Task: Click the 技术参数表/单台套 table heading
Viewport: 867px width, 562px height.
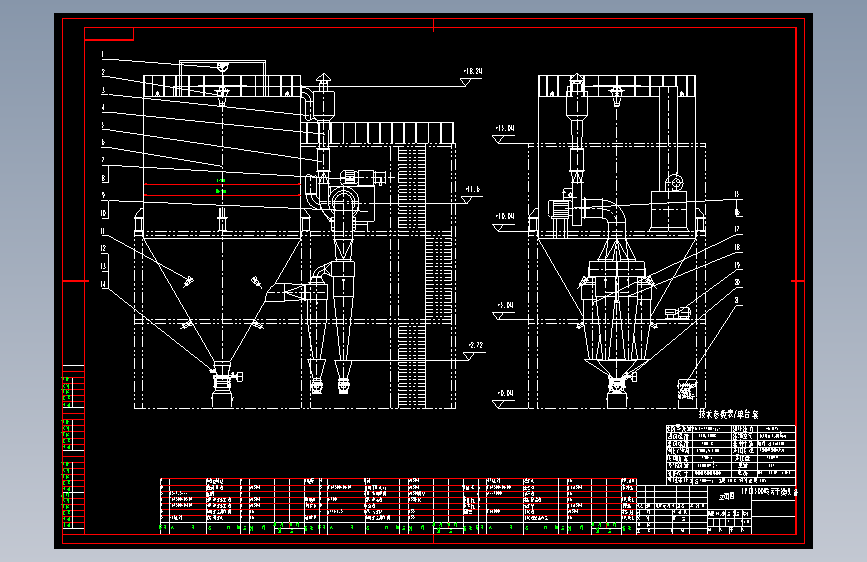Action: pyautogui.click(x=729, y=414)
